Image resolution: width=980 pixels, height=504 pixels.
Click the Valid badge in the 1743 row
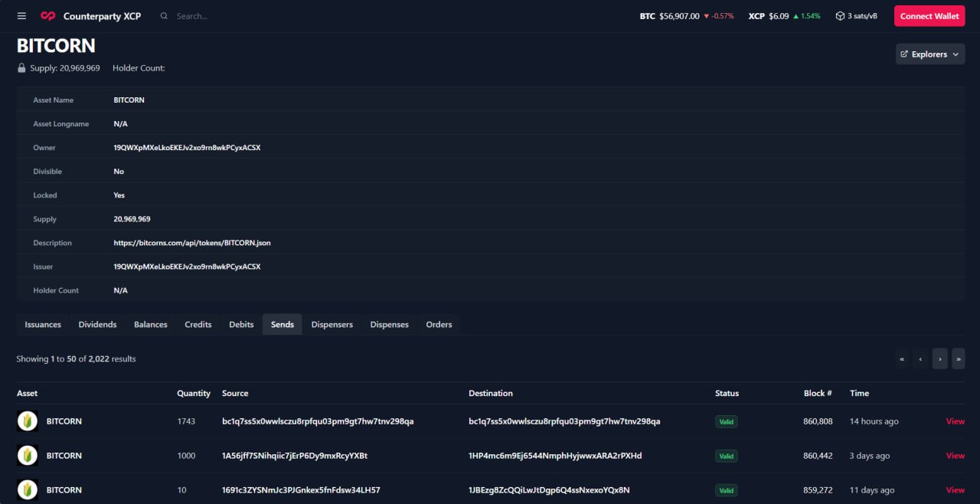click(x=726, y=421)
